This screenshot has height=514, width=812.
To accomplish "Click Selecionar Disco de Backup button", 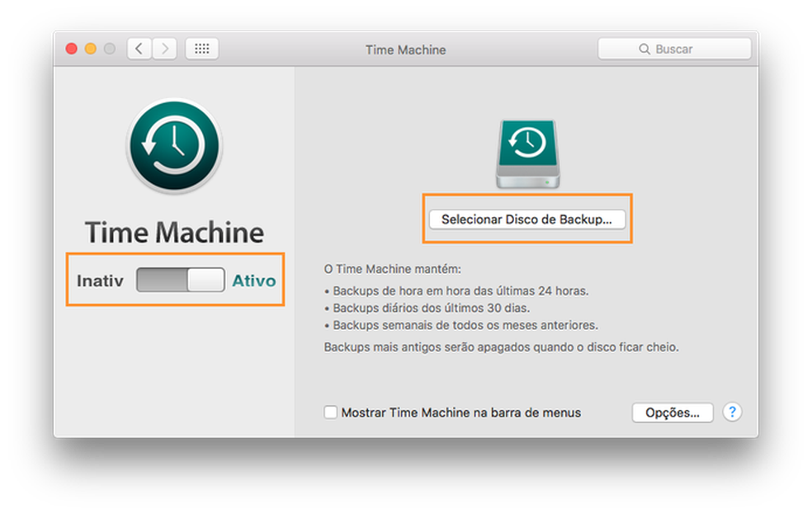I will click(x=527, y=219).
